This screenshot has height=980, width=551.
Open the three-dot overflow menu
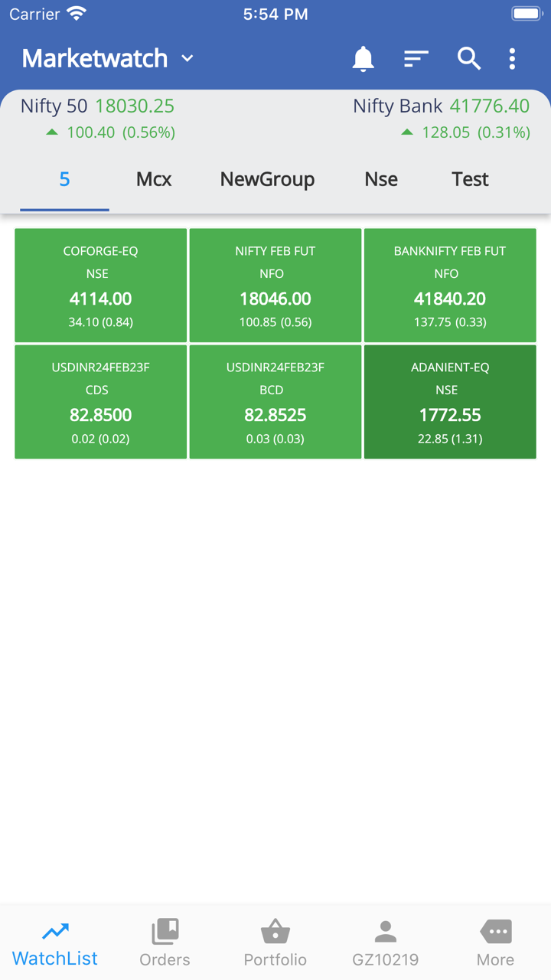coord(512,59)
